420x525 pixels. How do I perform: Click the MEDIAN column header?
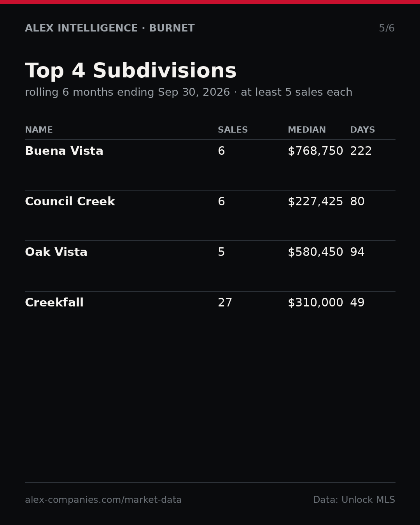pos(307,130)
